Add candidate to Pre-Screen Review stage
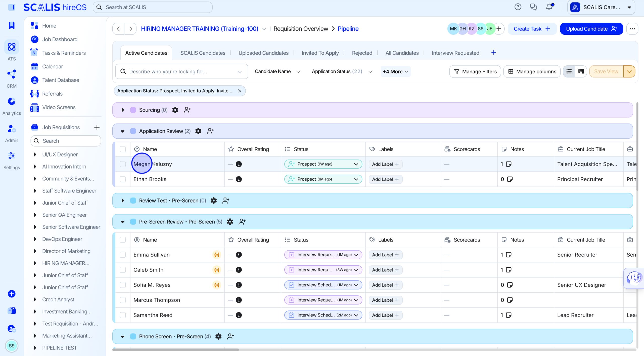This screenshot has height=356, width=644. (242, 222)
